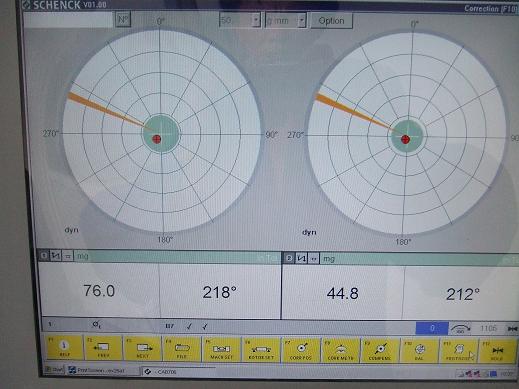Click the F12 Hold button

pos(497,351)
